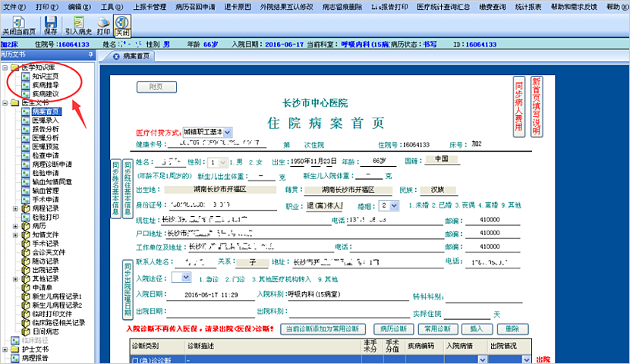Open 输血知情同意 tree node

click(x=52, y=182)
